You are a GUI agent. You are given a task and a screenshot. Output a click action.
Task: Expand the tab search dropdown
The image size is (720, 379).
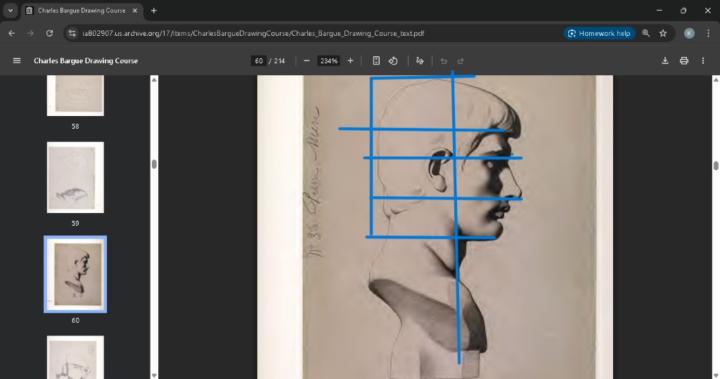pyautogui.click(x=10, y=10)
